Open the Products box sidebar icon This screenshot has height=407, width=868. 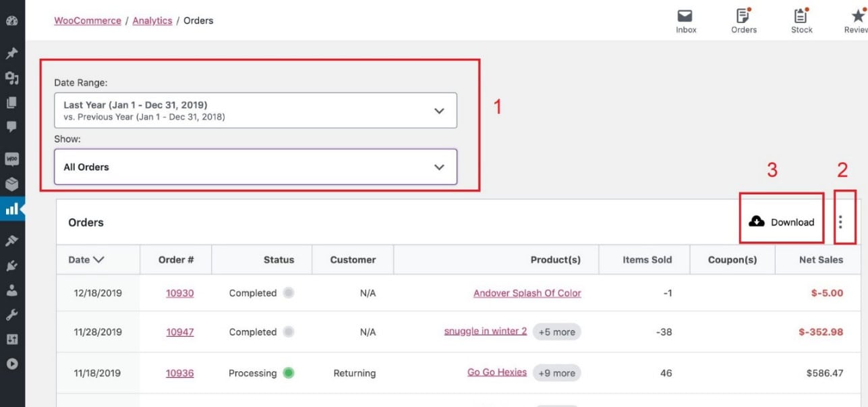point(11,184)
